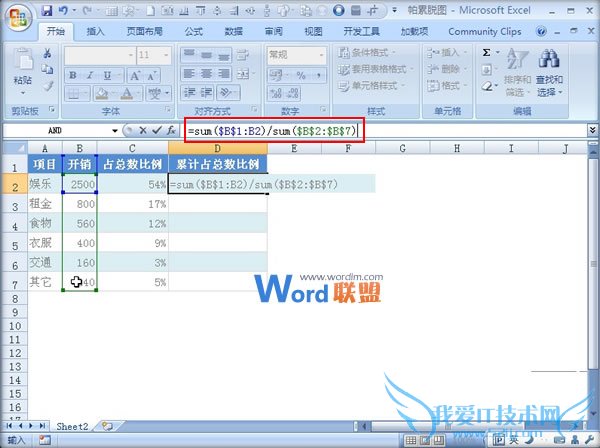This screenshot has height=448, width=600.
Task: Toggle Italic formatting button
Action: pos(88,76)
